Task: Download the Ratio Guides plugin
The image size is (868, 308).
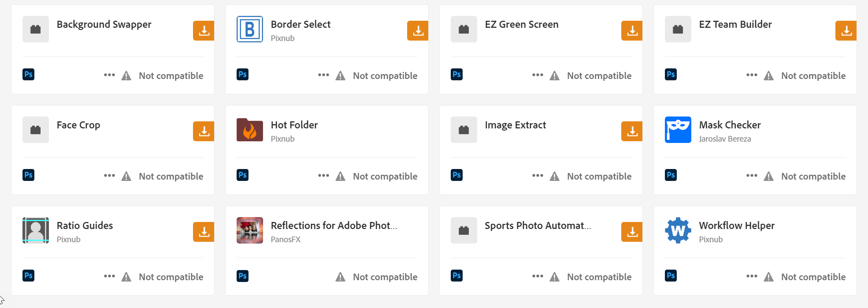Action: [x=204, y=232]
